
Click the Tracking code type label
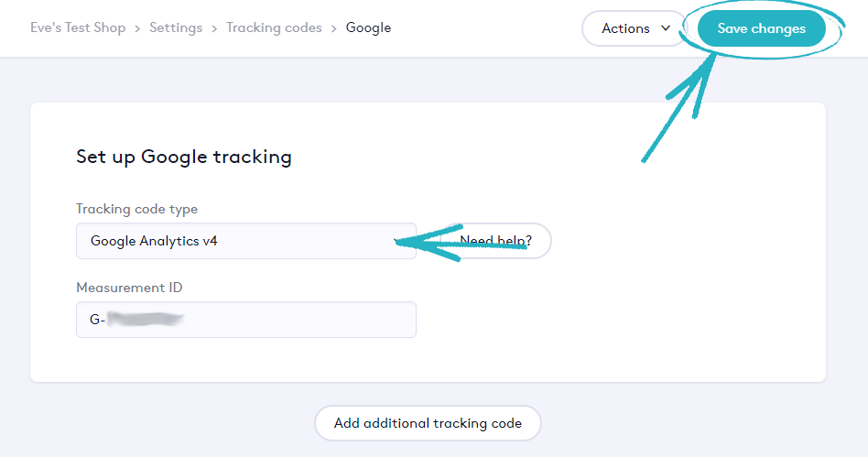coord(136,209)
